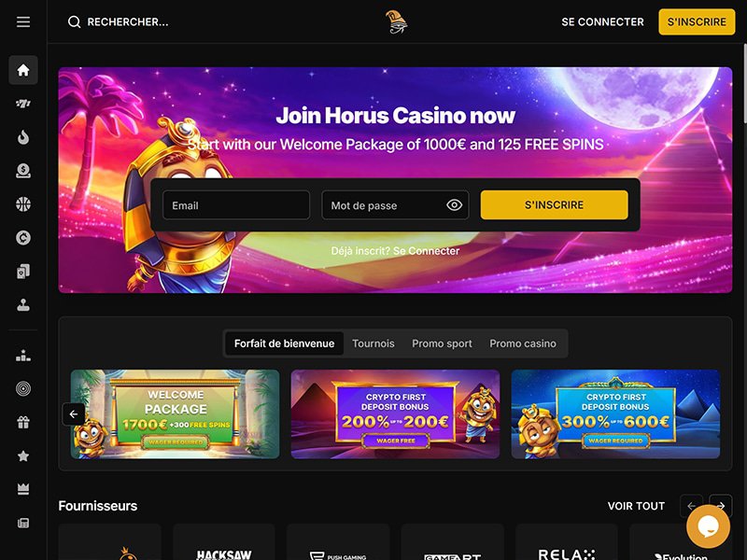The image size is (747, 560).
Task: Open the live casino dealer chip icon
Action: [x=22, y=171]
